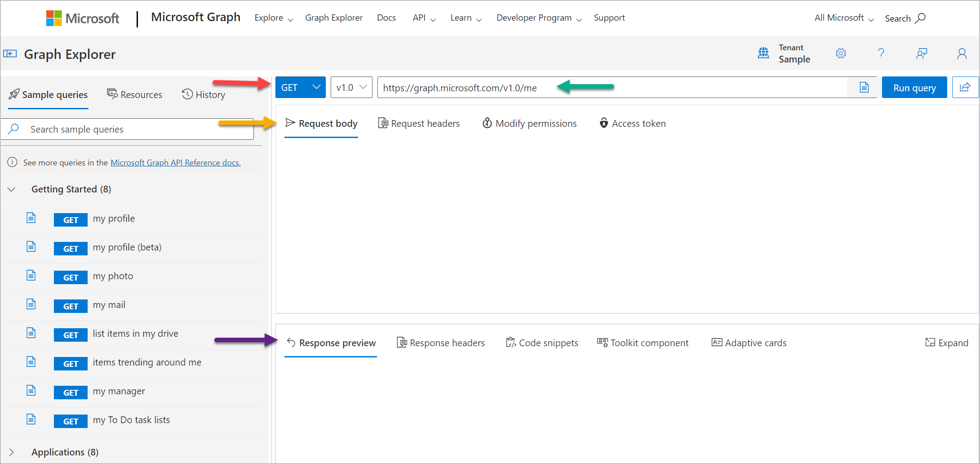Select the Sample tenant globe icon
This screenshot has width=980, height=464.
pos(763,53)
